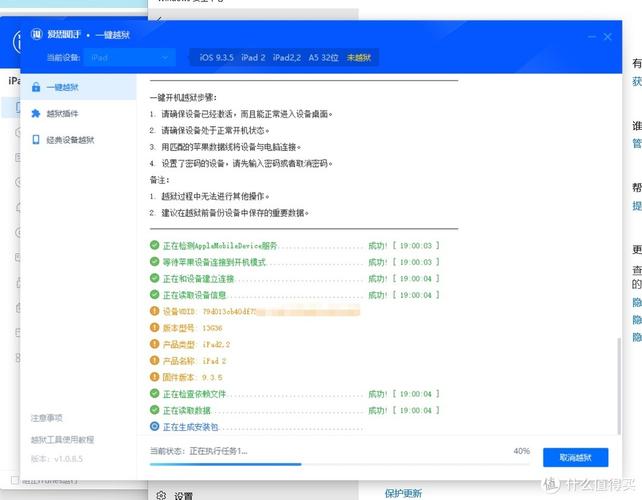Click the orange info icon next to 版本型号
The image size is (642, 500).
click(x=154, y=327)
